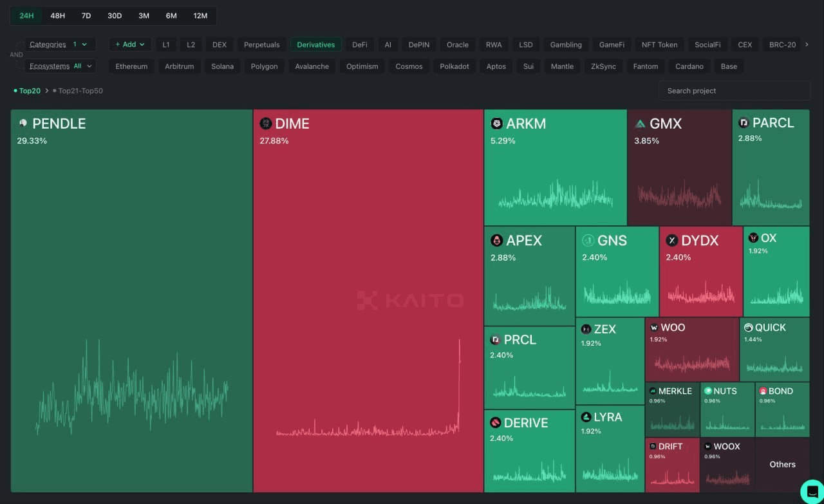Viewport: 824px width, 504px height.
Task: Click the WOO token logo icon
Action: click(654, 328)
